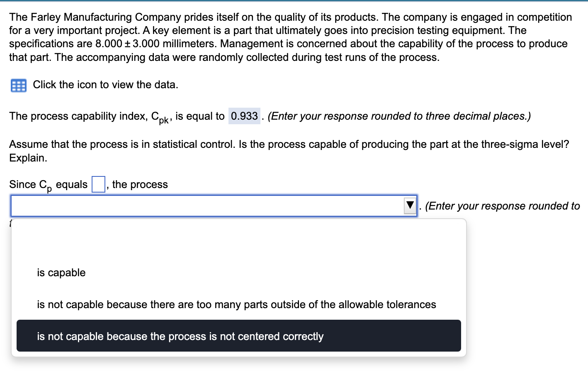The image size is (588, 381).
Task: Click the combo box after 'the process'
Action: point(207,205)
